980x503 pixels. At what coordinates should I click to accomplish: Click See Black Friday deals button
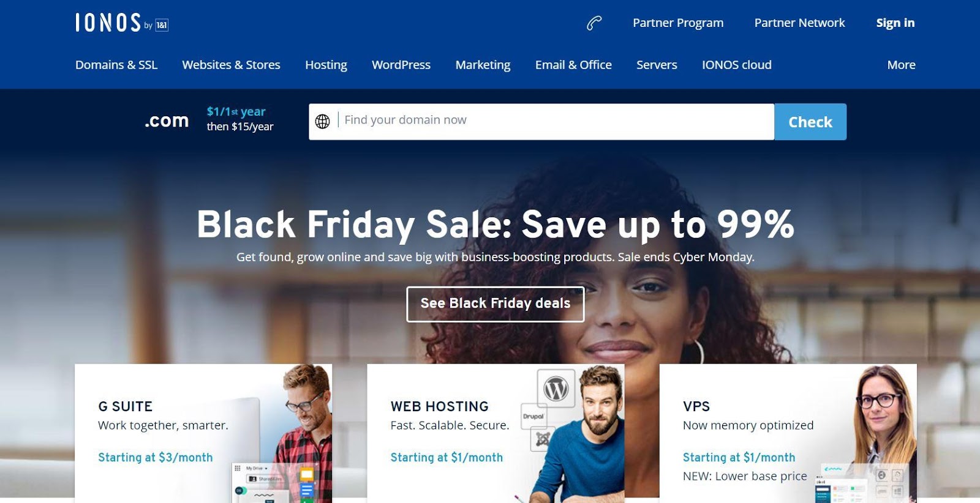coord(496,304)
